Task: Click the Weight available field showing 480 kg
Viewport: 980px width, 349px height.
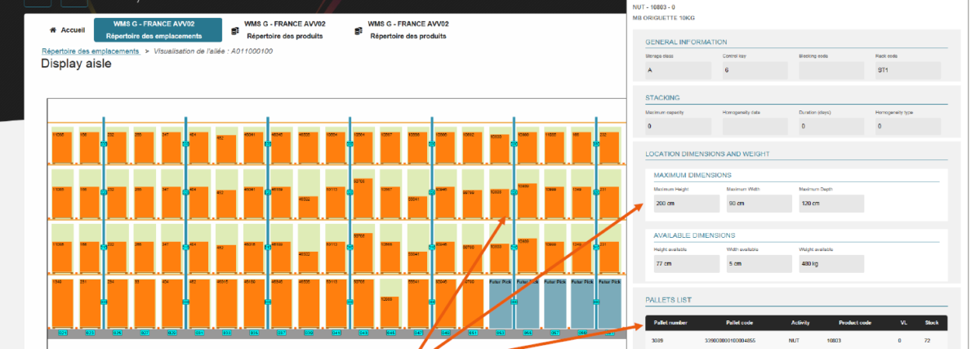Action: point(828,264)
